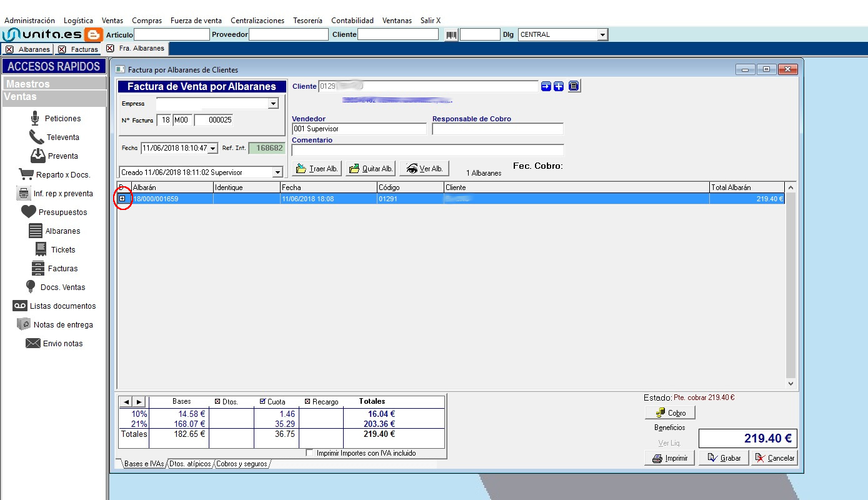Open Televenta phone icon
This screenshot has height=500, width=868.
click(36, 137)
